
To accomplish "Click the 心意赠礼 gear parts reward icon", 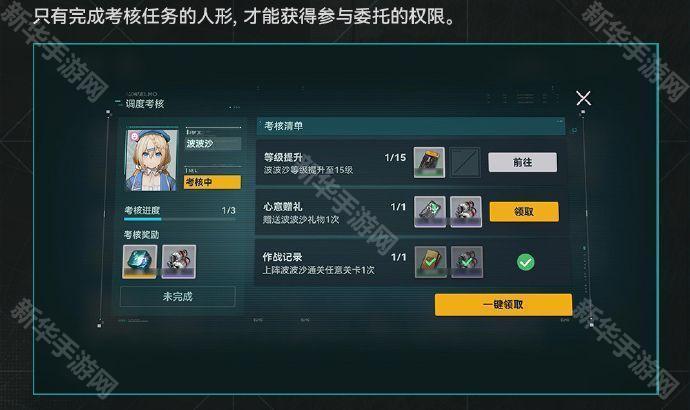I will tap(466, 212).
